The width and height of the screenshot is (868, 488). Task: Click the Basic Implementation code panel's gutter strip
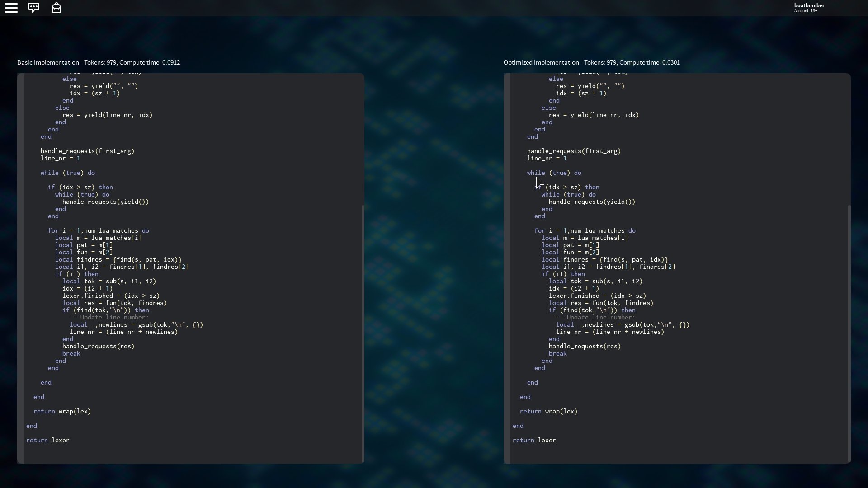(20, 267)
